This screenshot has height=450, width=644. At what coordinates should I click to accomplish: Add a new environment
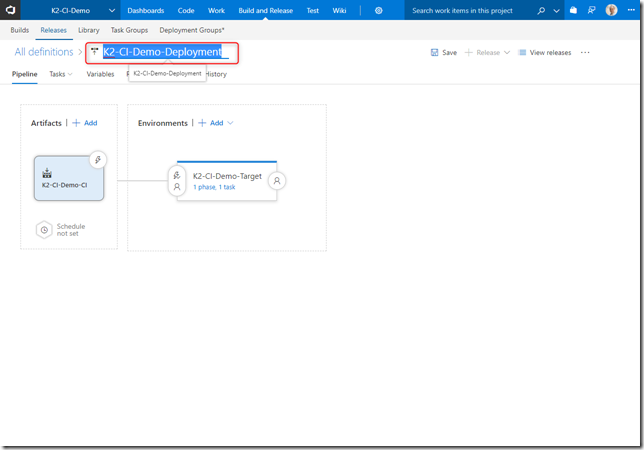(x=211, y=123)
